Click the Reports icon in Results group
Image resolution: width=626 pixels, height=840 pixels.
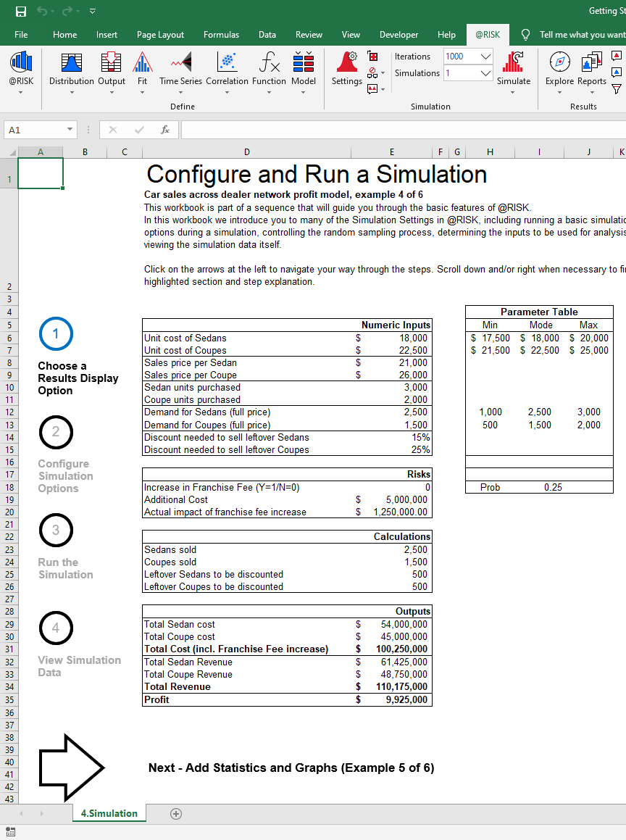[x=591, y=69]
